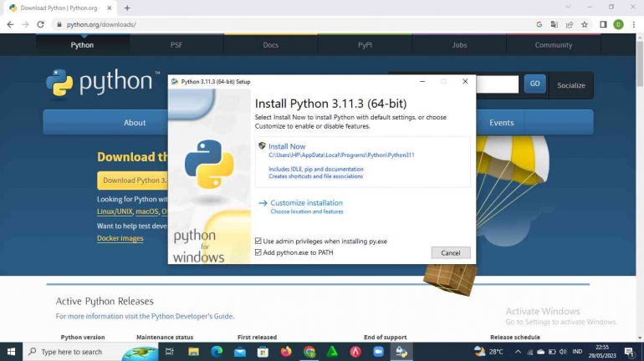Bookmark this page with the star
This screenshot has width=644, height=361.
[x=585, y=24]
